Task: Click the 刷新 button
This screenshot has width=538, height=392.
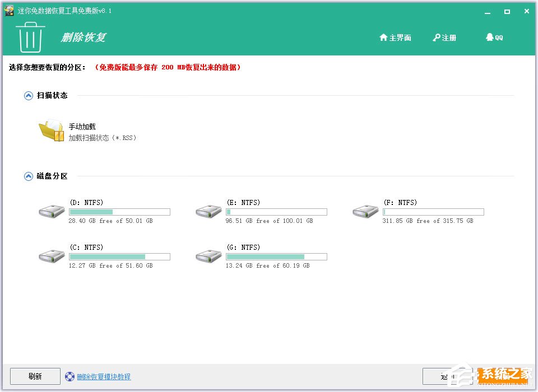Action: point(34,376)
